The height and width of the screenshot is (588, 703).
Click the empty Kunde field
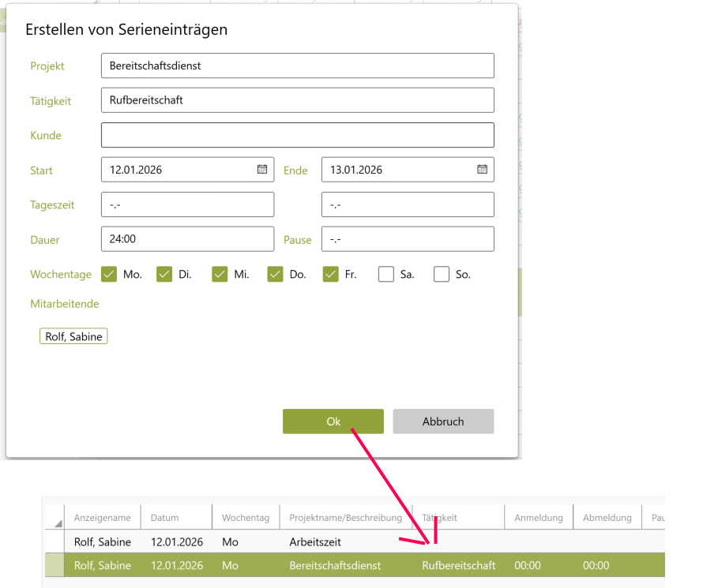[297, 136]
